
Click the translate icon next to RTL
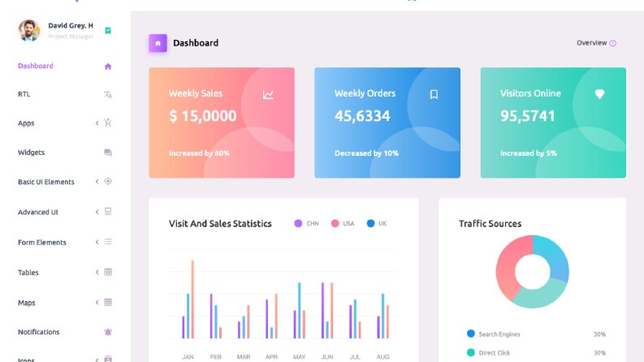tap(108, 95)
